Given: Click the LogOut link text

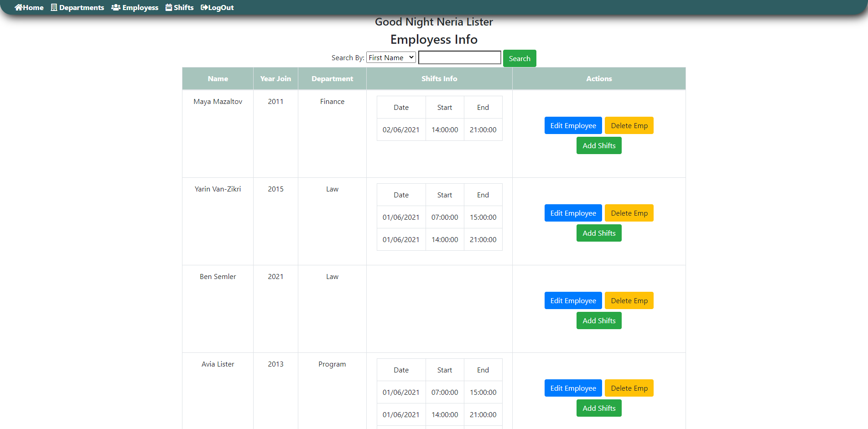Looking at the screenshot, I should [221, 7].
